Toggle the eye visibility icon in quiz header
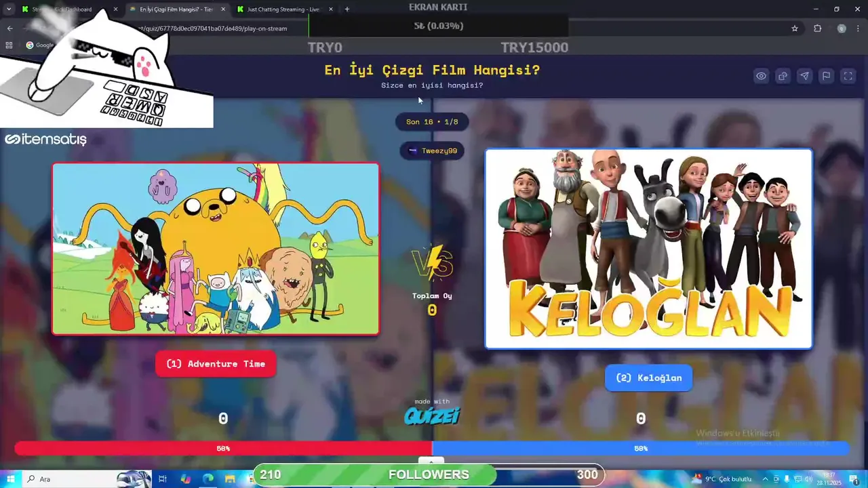 click(762, 76)
